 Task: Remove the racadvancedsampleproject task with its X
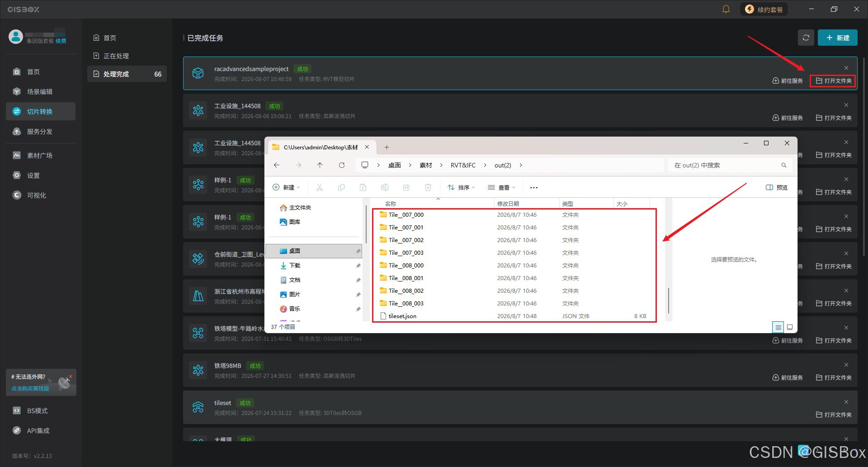(846, 68)
